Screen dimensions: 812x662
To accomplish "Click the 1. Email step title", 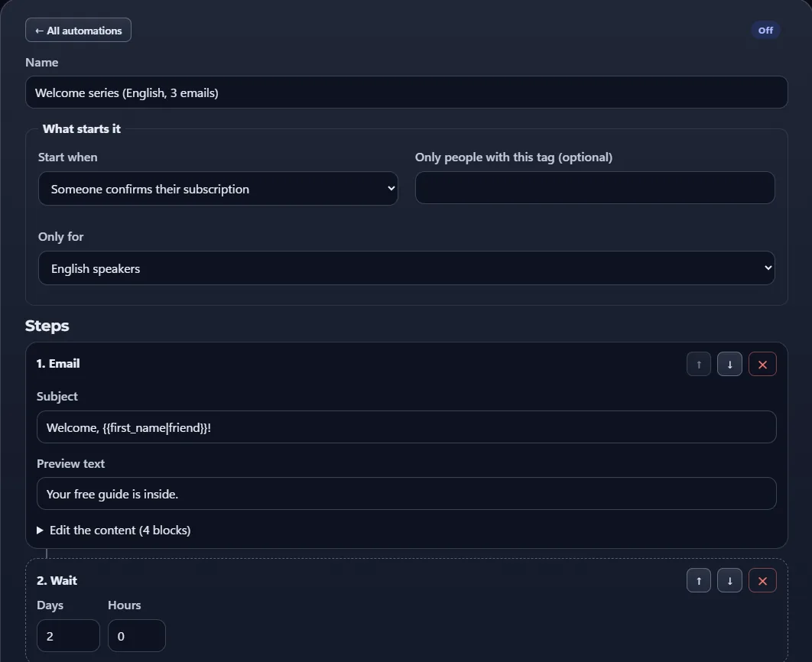I will pos(58,363).
